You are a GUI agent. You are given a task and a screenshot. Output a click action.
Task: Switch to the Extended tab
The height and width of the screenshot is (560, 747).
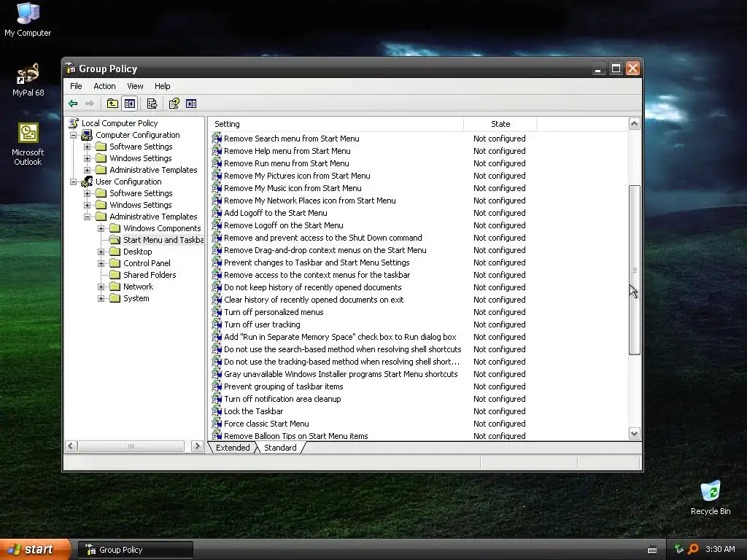pyautogui.click(x=233, y=448)
